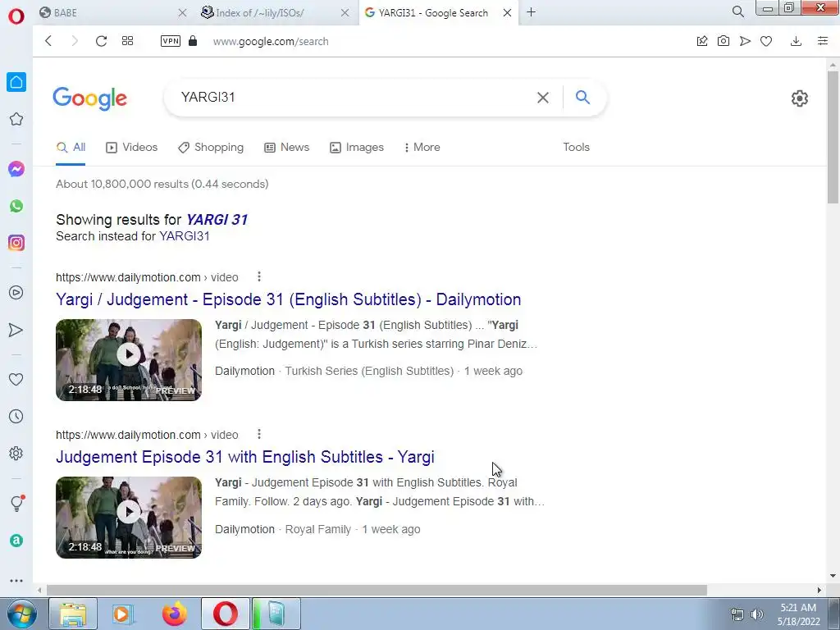840x630 pixels.
Task: Open sidebar Player icon
Action: pyautogui.click(x=16, y=293)
